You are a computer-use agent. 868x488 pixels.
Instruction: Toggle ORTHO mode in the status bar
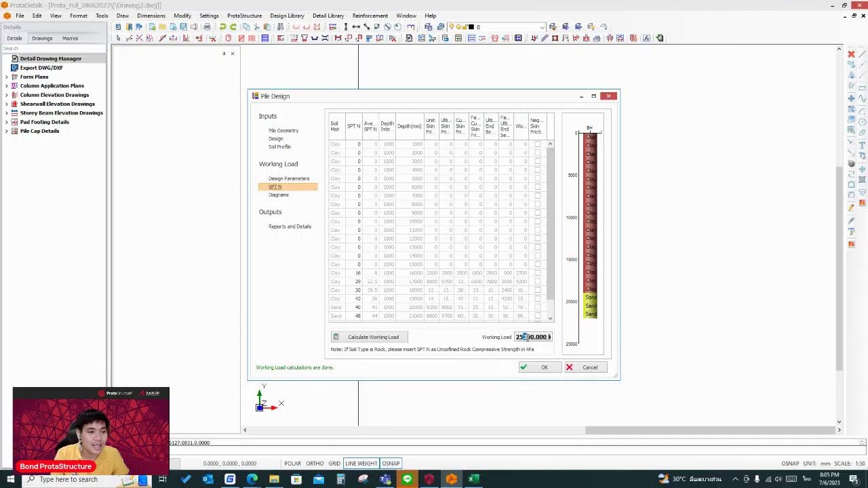pos(315,464)
